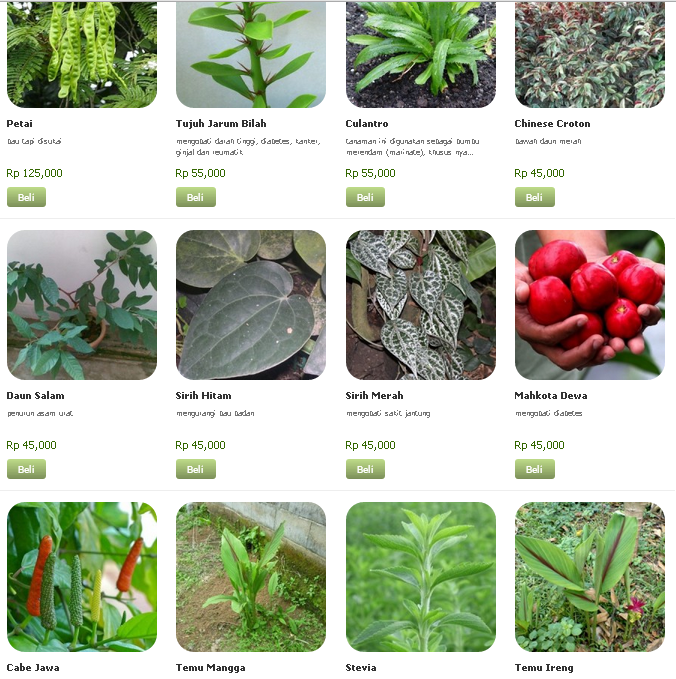Add Chinese Croton via Beli button
This screenshot has width=676, height=679.
[534, 197]
